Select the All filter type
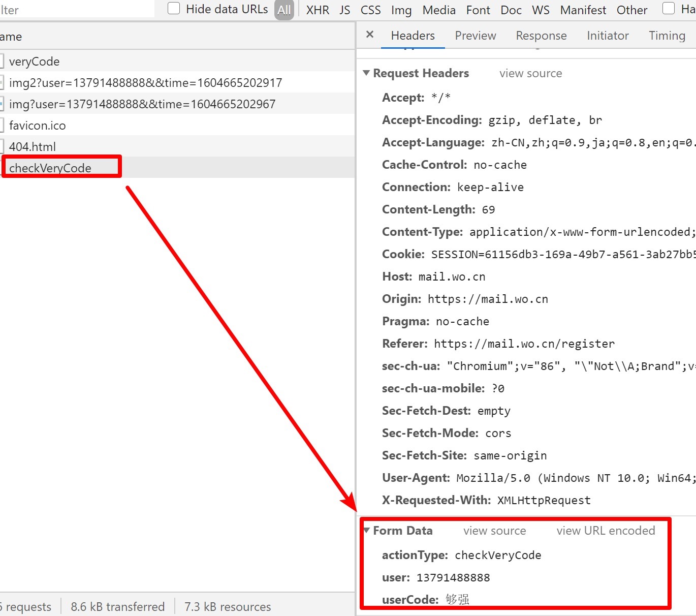Screen dimensions: 696x616 [x=284, y=10]
